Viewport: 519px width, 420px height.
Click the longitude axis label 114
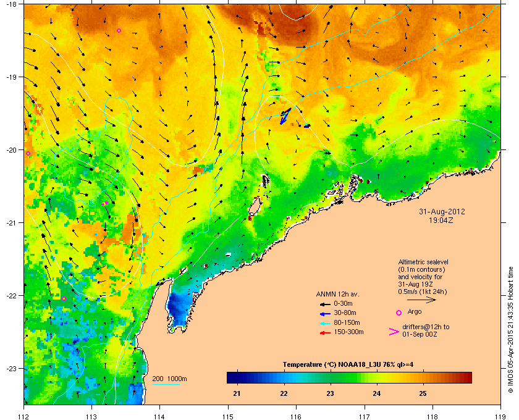(x=159, y=417)
